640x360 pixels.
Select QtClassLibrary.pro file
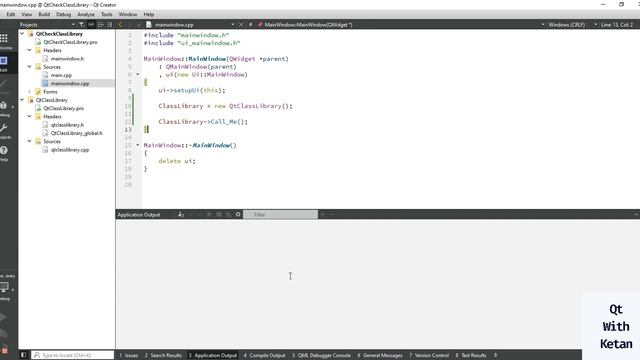tap(64, 108)
